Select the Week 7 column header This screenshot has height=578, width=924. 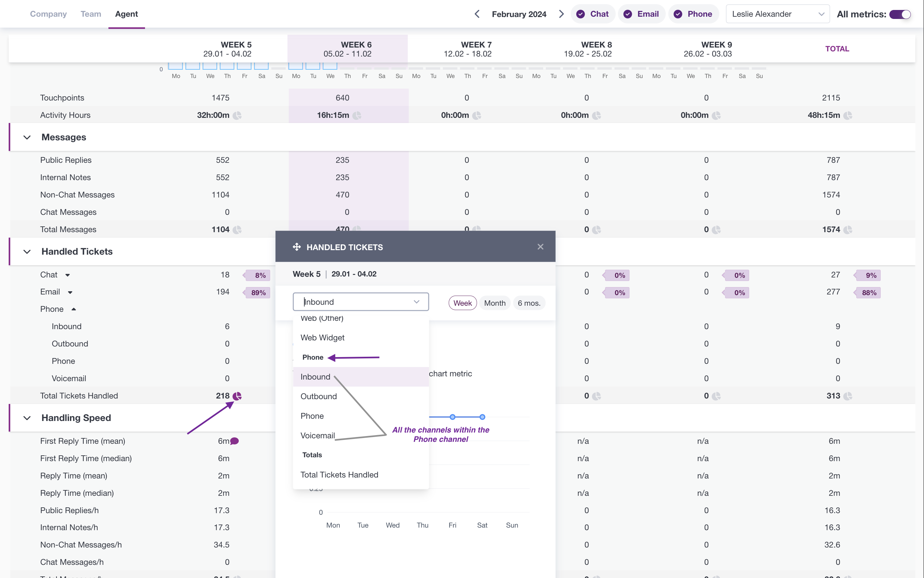[468, 49]
